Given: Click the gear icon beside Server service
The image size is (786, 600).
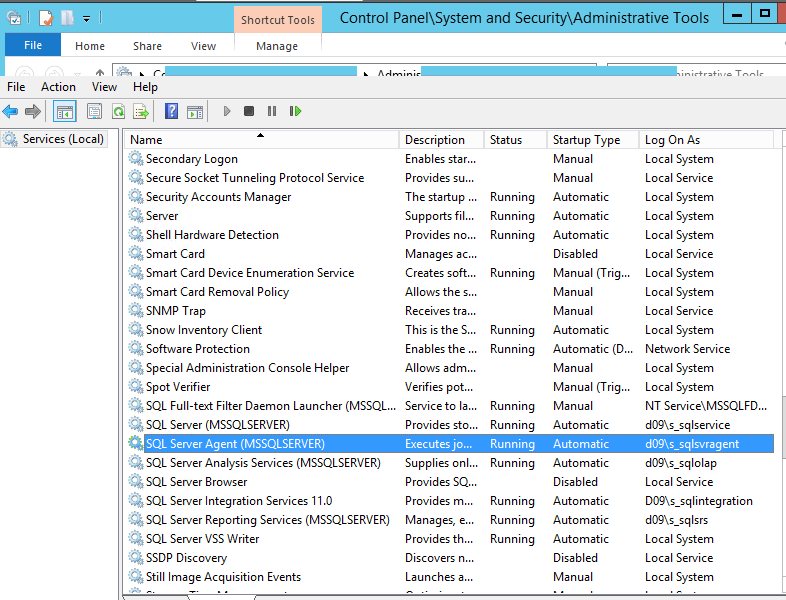Looking at the screenshot, I should [x=135, y=216].
